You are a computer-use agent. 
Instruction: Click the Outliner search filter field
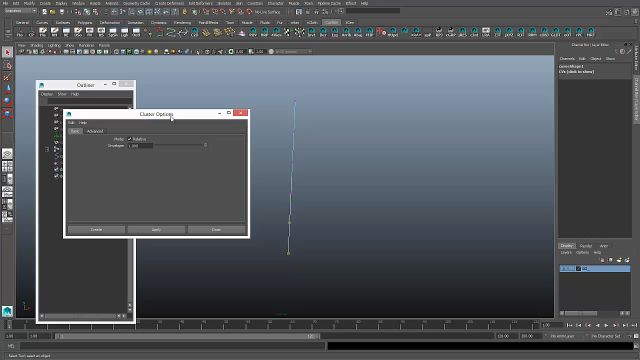click(x=90, y=101)
